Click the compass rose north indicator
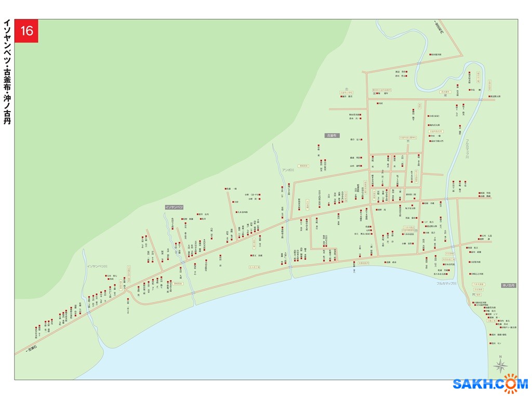 click(x=500, y=365)
